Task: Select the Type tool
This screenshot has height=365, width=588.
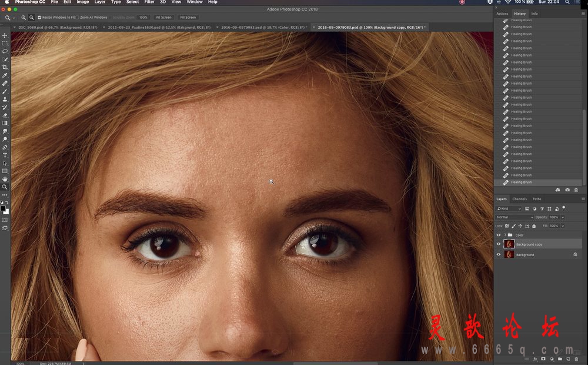Action: [x=5, y=155]
